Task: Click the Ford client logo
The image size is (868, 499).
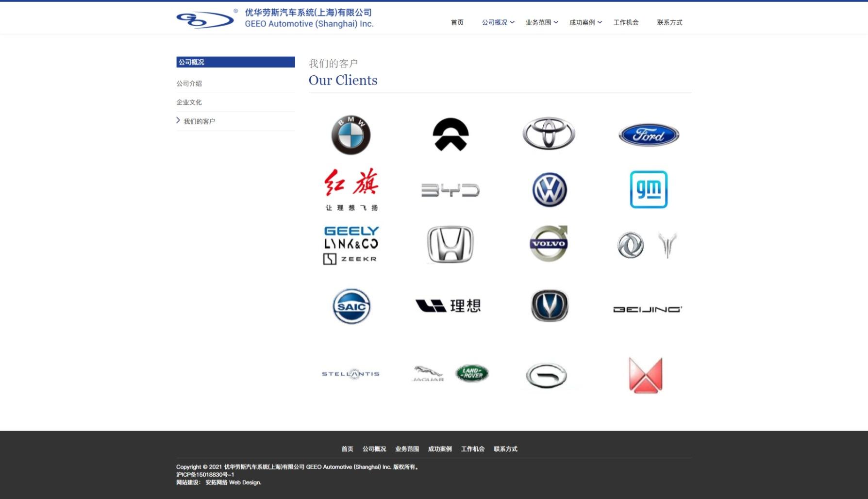Action: pos(649,134)
